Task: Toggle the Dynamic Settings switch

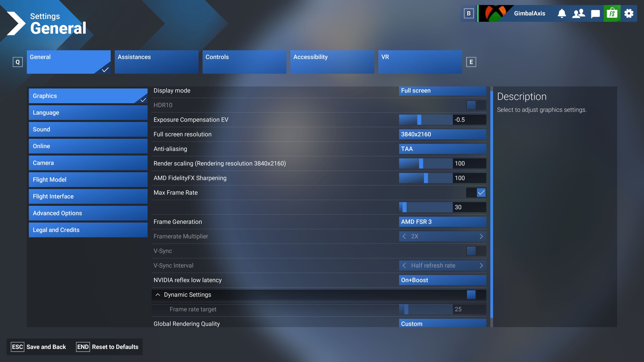Action: pyautogui.click(x=476, y=295)
